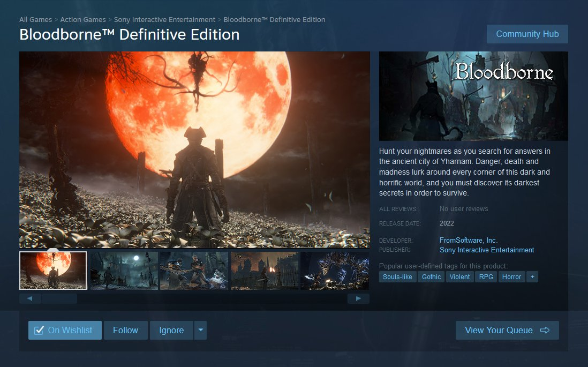Open the Community Hub
The width and height of the screenshot is (588, 367).
tap(527, 34)
